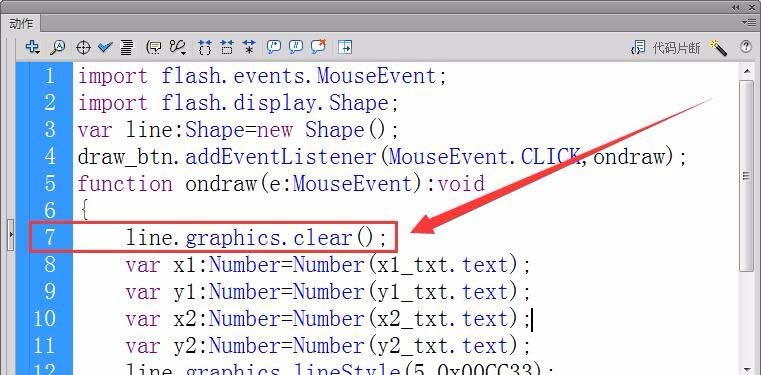Show code hint icon in toolbar
Screen dimensions: 761x375
coord(154,48)
